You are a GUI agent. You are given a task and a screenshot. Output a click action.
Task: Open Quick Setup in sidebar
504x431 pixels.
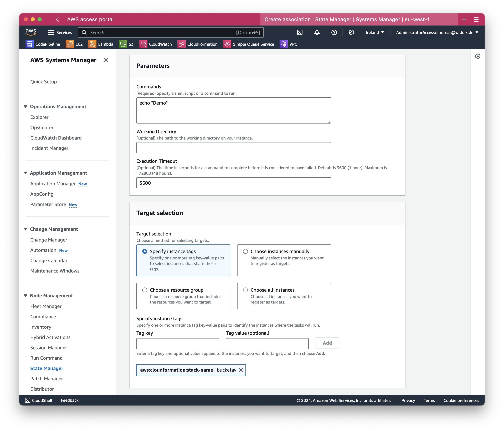pos(44,82)
